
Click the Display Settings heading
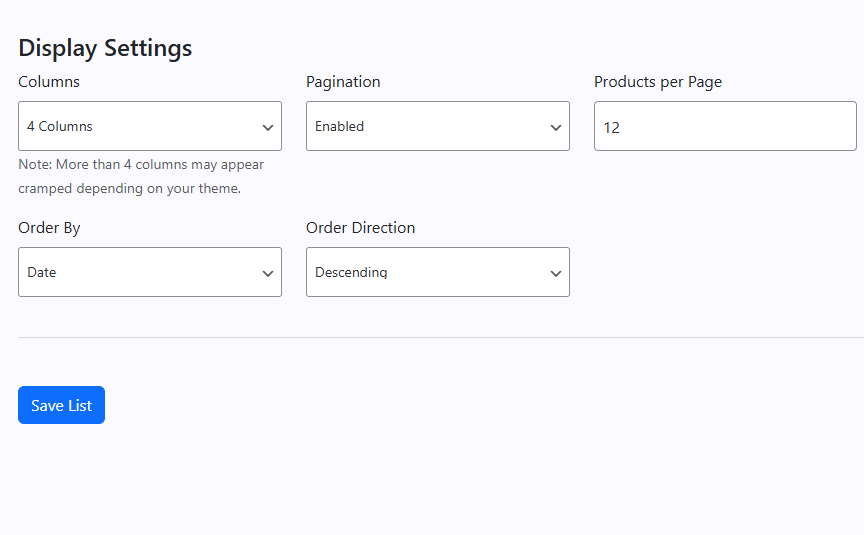pyautogui.click(x=105, y=48)
